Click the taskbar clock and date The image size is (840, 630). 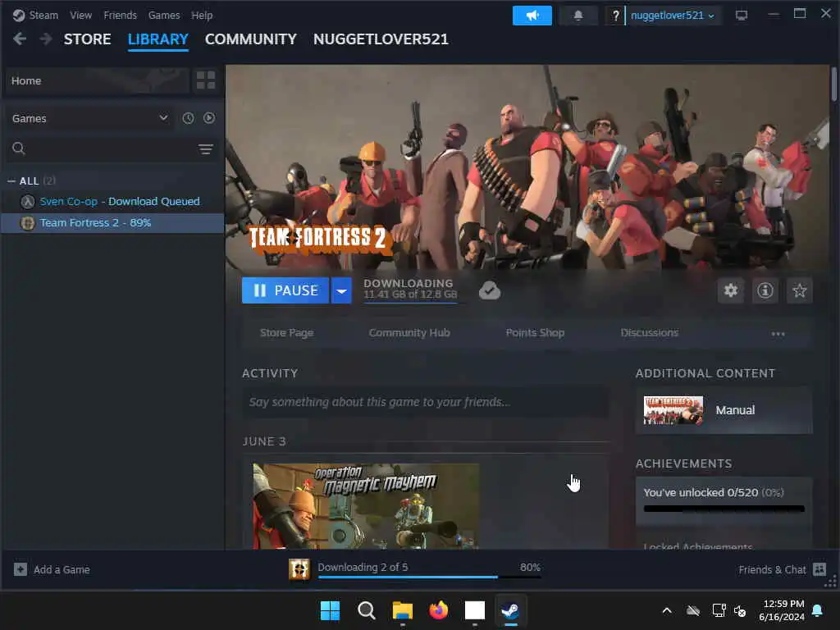782,610
